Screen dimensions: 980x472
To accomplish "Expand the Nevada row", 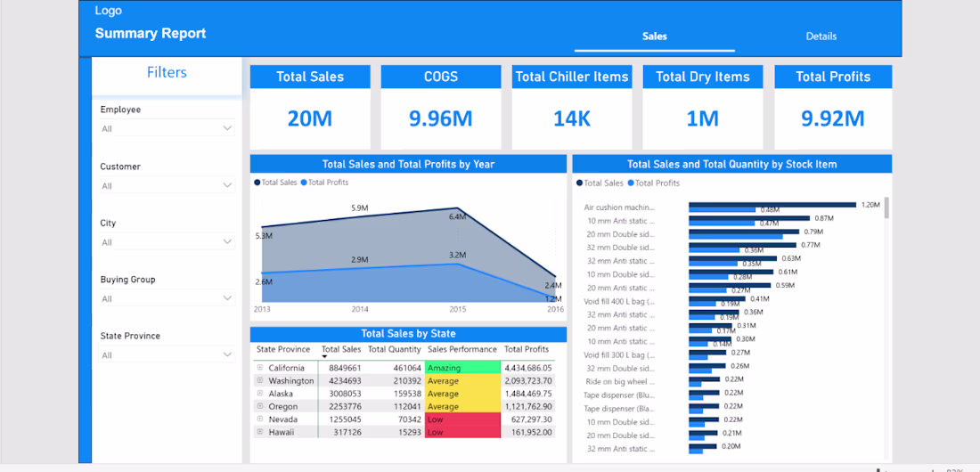I will (x=260, y=419).
